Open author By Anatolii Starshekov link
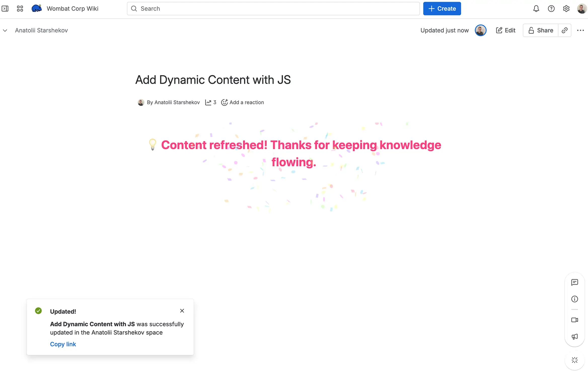Image resolution: width=588 pixels, height=374 pixels. 173,102
